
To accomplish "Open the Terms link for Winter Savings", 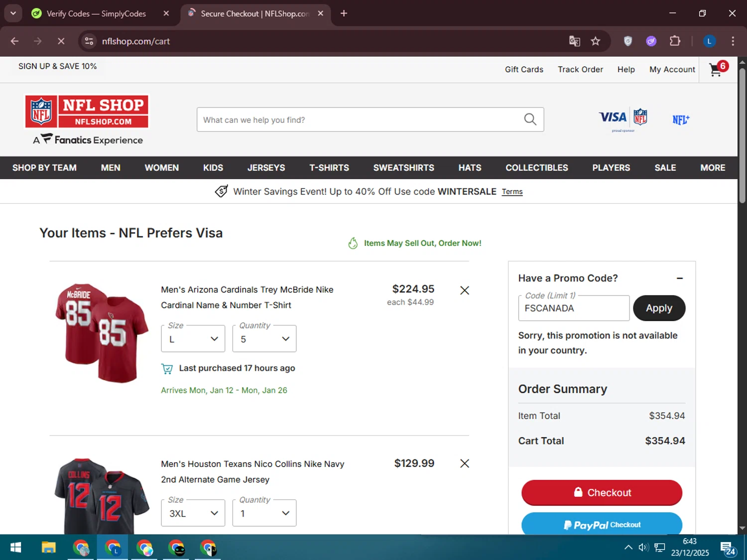I will tap(512, 192).
